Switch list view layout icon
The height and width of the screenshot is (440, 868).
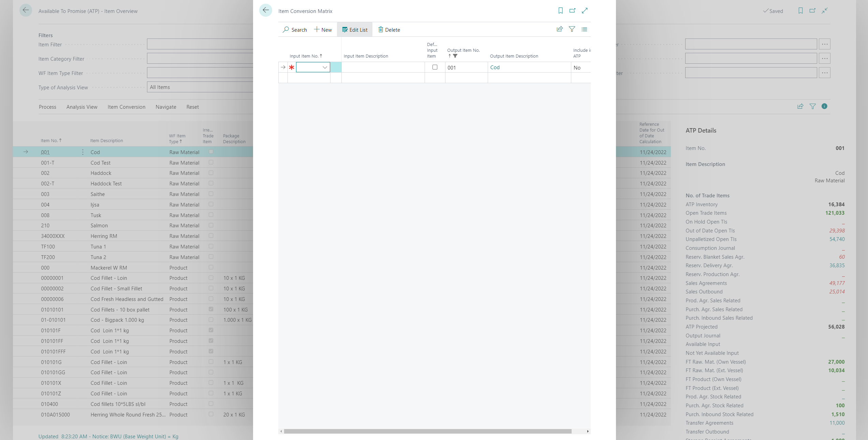coord(584,29)
